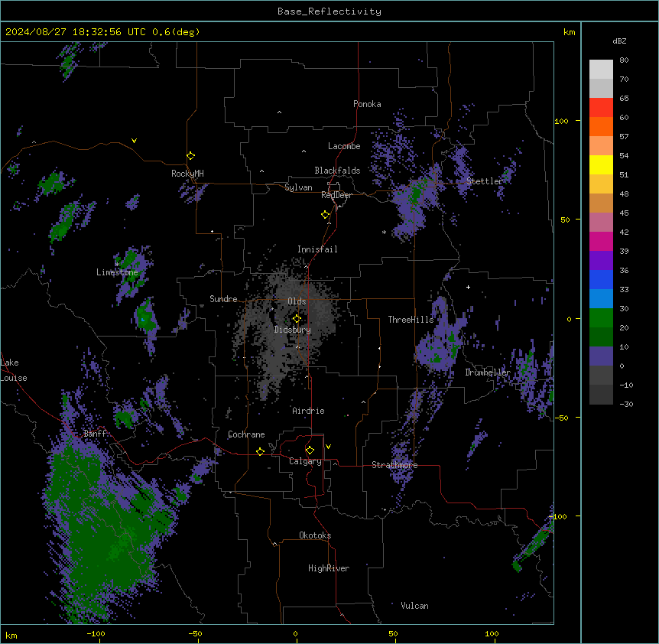Click the Cochrane label
Viewport: 659px width, 644px height.
246,434
